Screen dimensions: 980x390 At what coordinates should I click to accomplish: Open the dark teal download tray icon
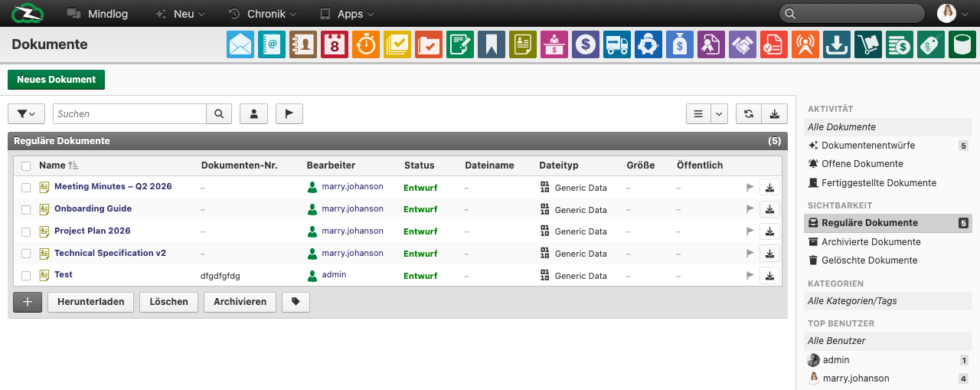tap(837, 44)
